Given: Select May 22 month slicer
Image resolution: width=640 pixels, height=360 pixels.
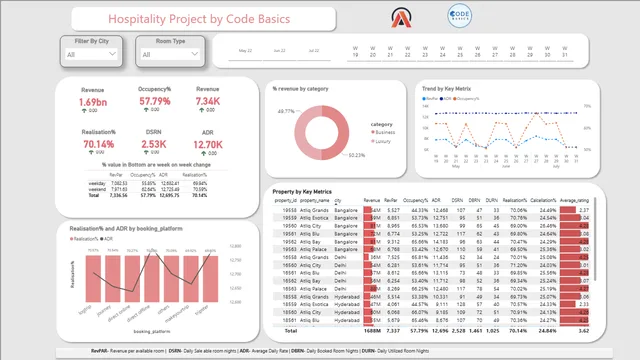Looking at the screenshot, I should (245, 51).
